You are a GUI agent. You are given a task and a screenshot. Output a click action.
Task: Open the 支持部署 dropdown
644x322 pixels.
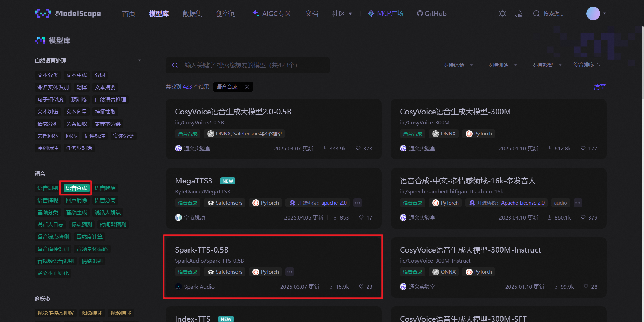[547, 65]
